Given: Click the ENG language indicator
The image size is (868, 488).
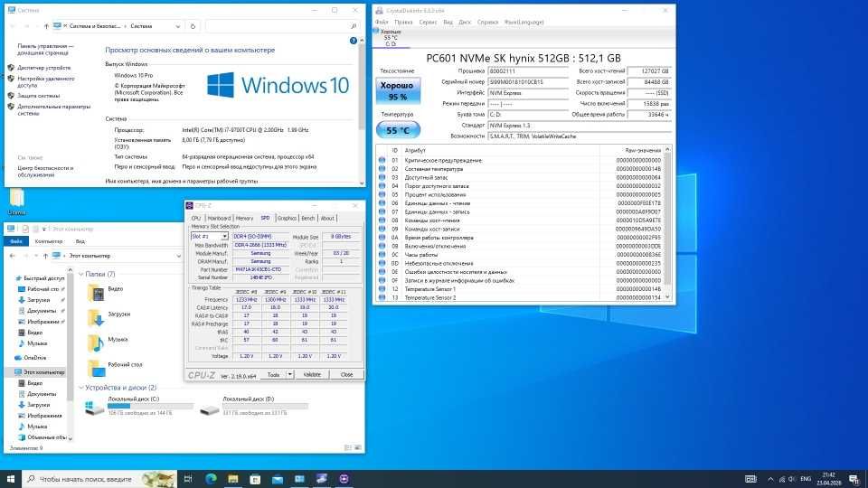Looking at the screenshot, I should coord(806,479).
